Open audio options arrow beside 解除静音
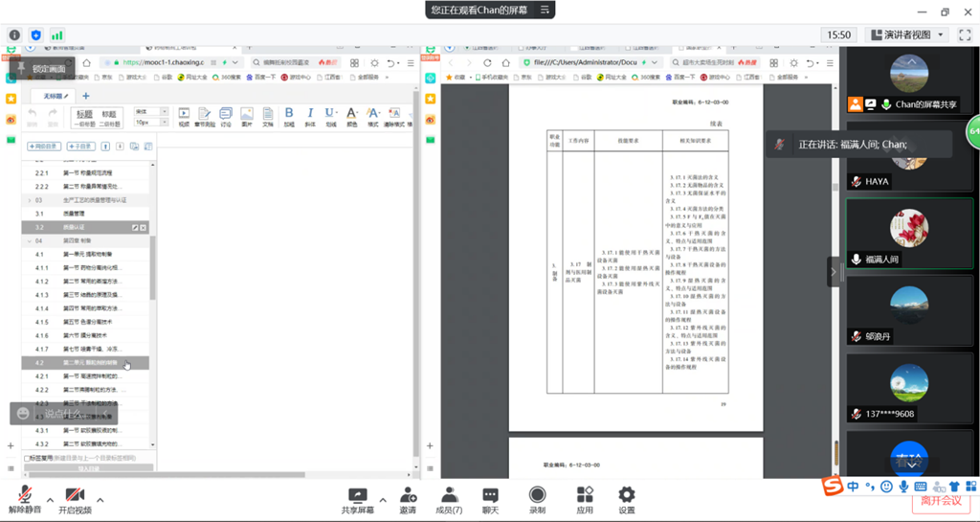The width and height of the screenshot is (980, 522). pyautogui.click(x=50, y=500)
